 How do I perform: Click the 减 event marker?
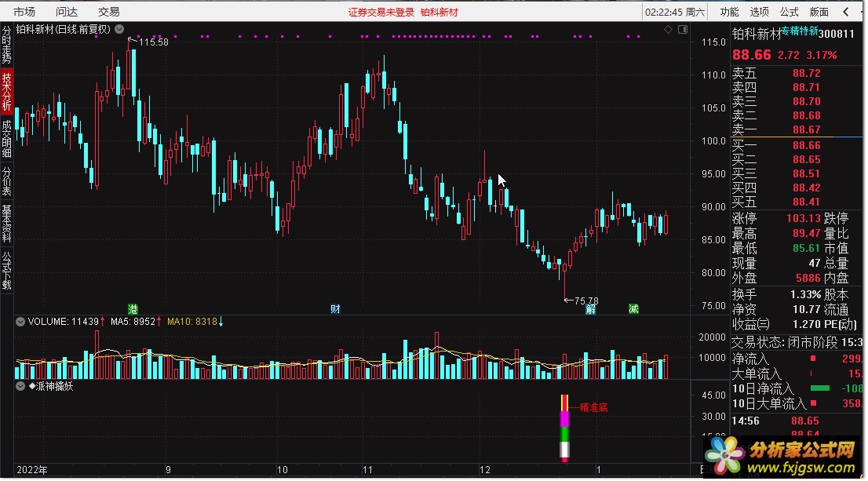tap(633, 309)
